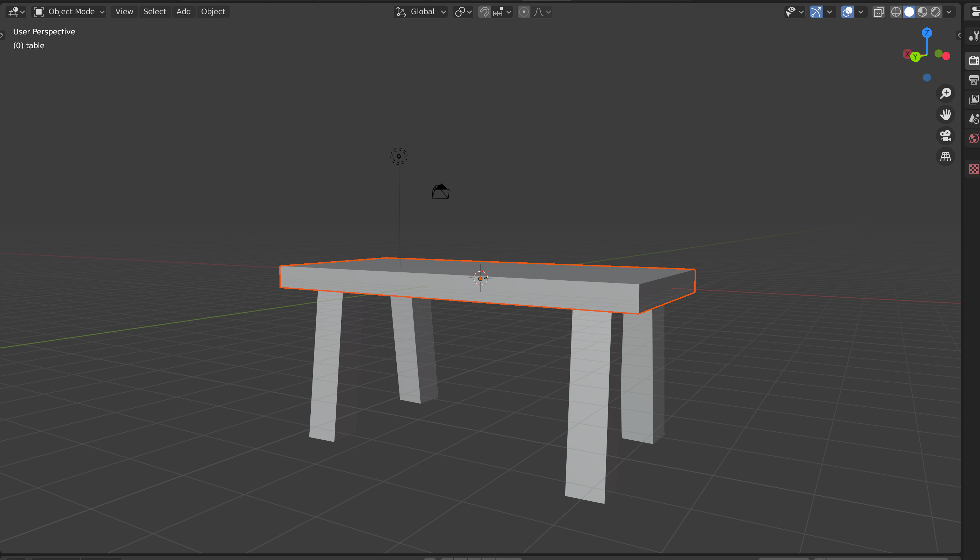Image resolution: width=980 pixels, height=560 pixels.
Task: Click the zoom view magnifier button
Action: tap(945, 93)
